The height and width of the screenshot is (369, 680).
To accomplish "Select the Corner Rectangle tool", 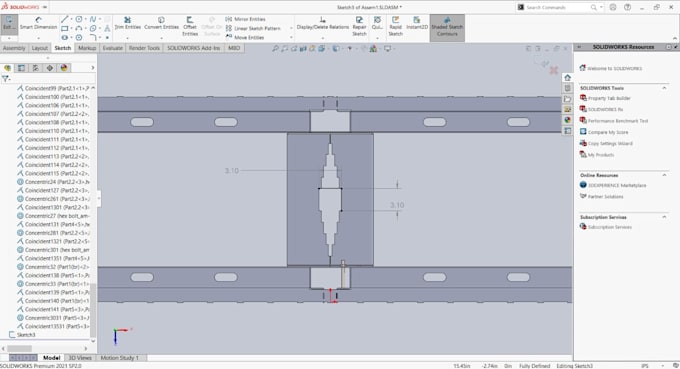I will coord(65,29).
